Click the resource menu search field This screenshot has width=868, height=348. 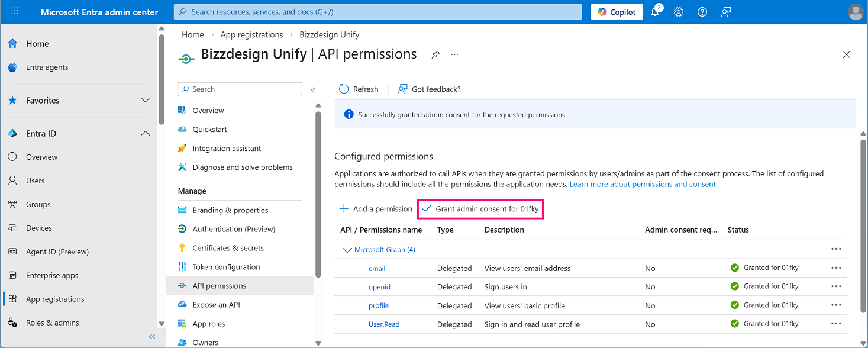pos(240,89)
